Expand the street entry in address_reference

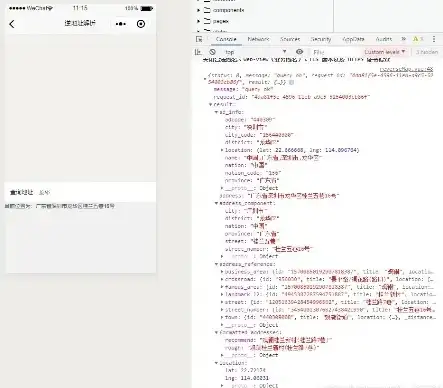(222, 302)
